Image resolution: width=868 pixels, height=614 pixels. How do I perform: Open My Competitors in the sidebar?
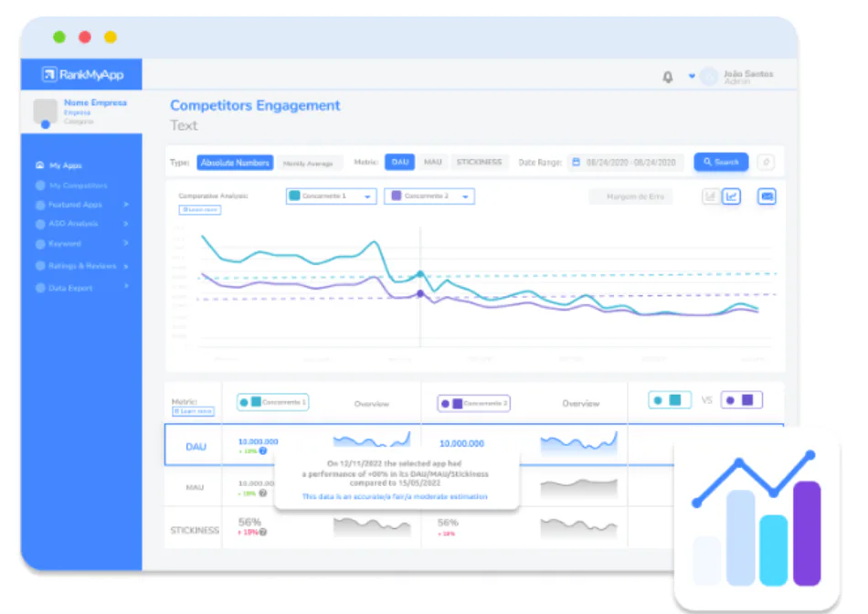pos(78,185)
